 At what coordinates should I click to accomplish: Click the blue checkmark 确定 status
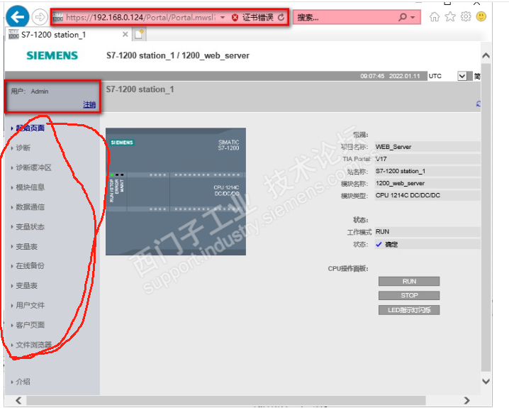[386, 244]
